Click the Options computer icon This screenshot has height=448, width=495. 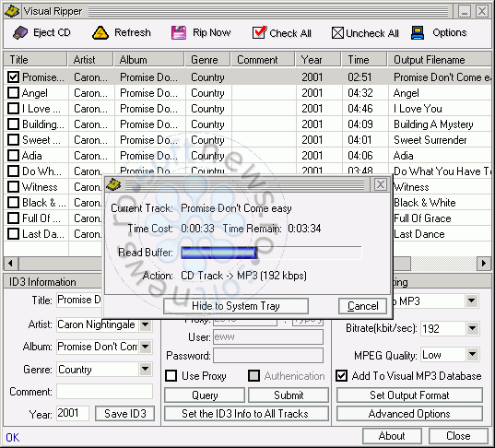pos(418,32)
